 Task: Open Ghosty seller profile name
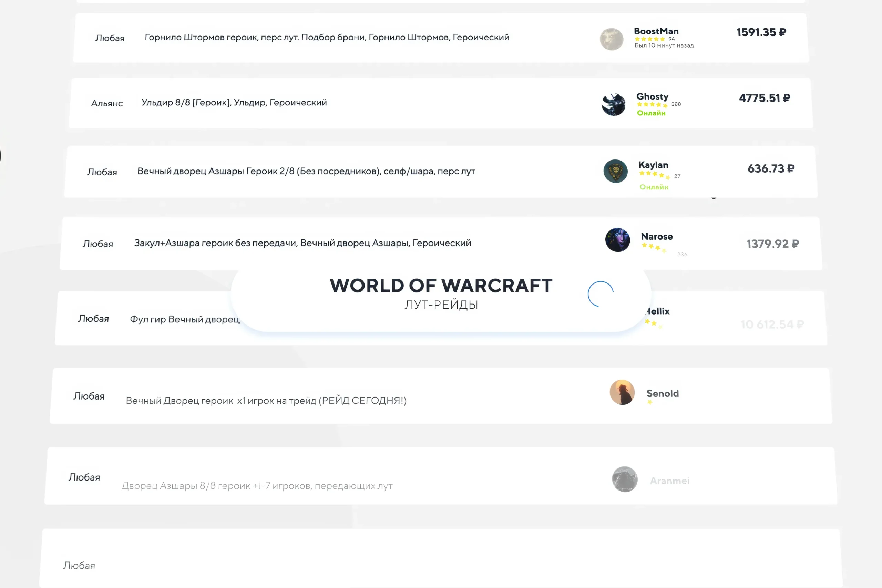pyautogui.click(x=652, y=96)
